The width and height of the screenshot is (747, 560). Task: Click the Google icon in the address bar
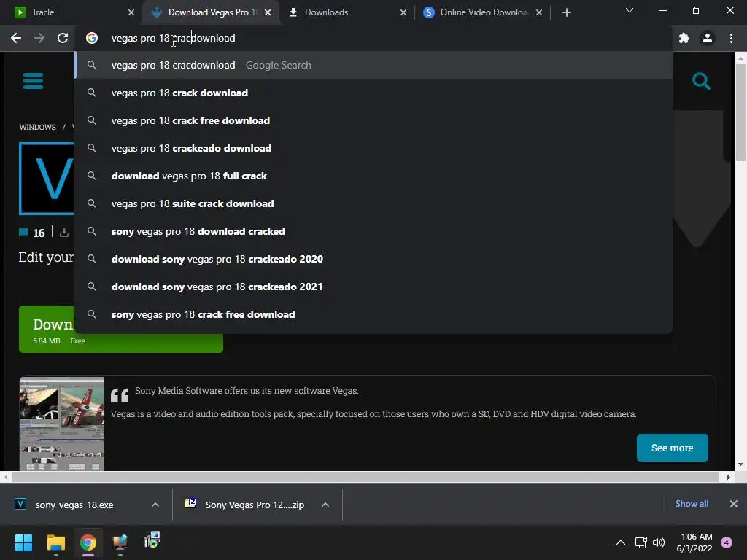92,38
